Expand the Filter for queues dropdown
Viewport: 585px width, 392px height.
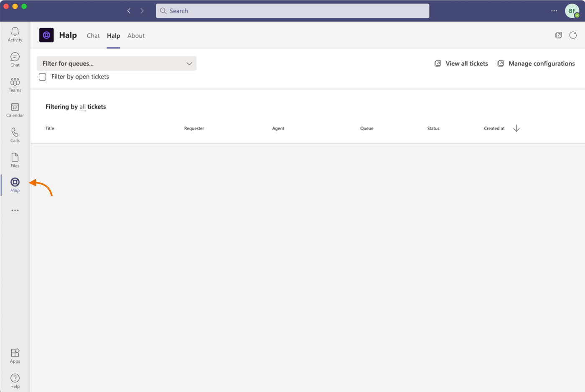117,64
